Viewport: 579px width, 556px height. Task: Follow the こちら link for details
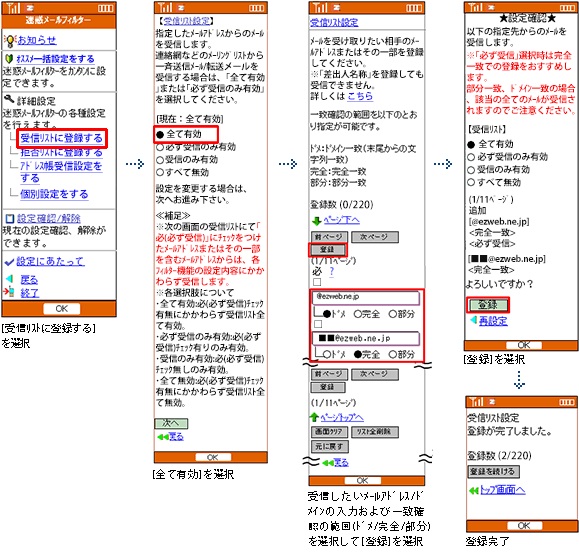[360, 96]
